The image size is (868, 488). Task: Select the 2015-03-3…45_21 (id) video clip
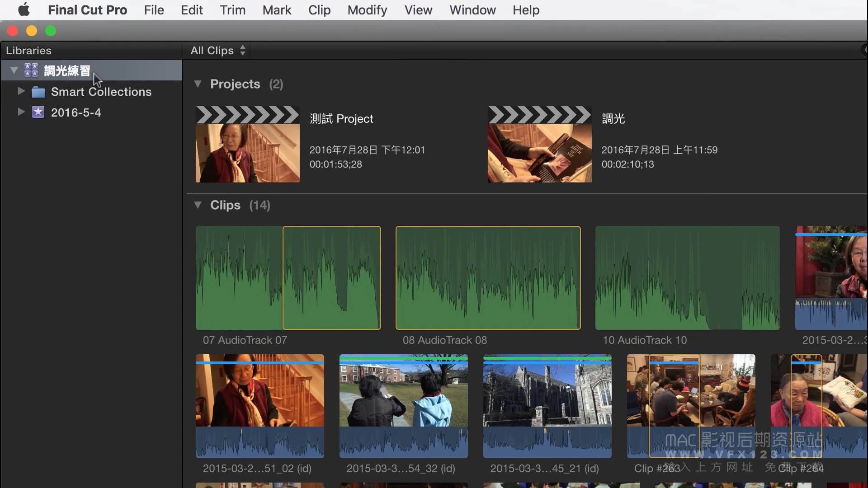pos(547,406)
